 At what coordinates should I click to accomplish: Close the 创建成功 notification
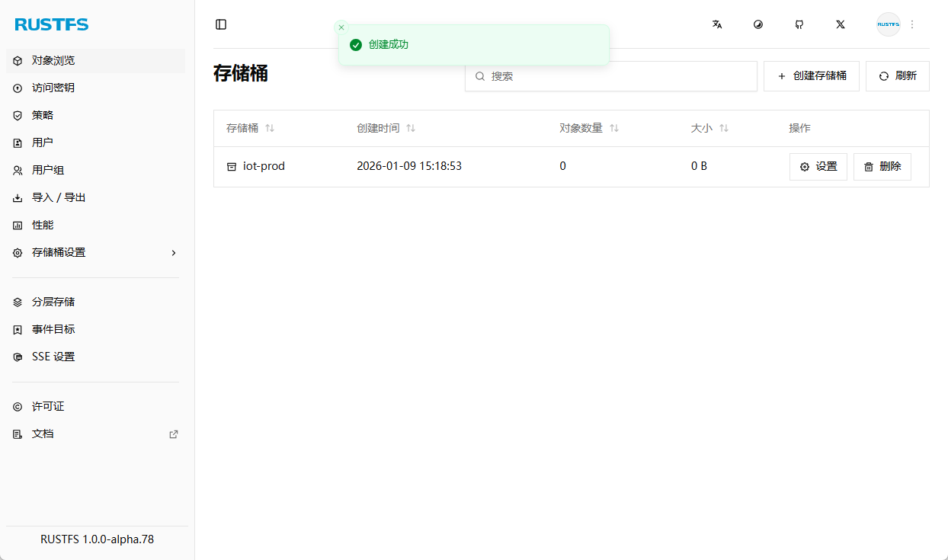pyautogui.click(x=341, y=27)
